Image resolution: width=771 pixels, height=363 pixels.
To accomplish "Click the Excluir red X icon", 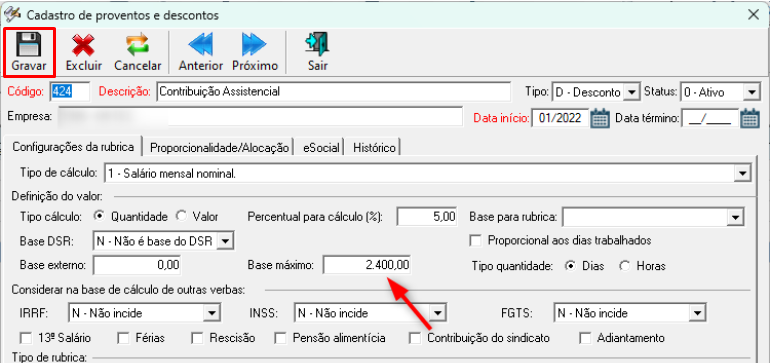I will [x=84, y=45].
